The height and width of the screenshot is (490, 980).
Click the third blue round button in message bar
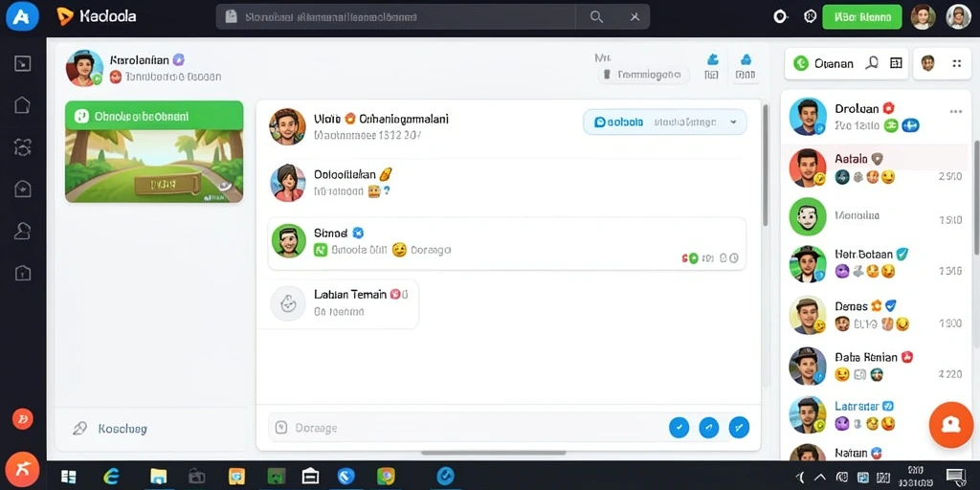[739, 428]
